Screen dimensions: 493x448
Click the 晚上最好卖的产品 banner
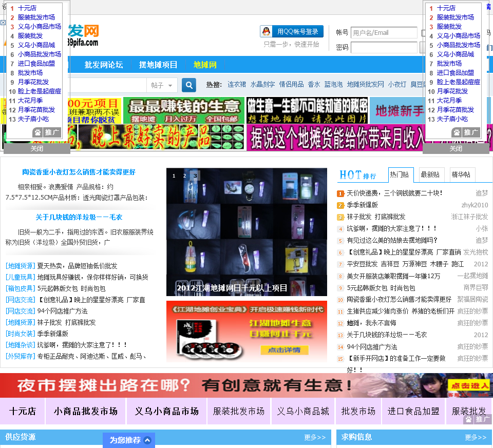123,138
